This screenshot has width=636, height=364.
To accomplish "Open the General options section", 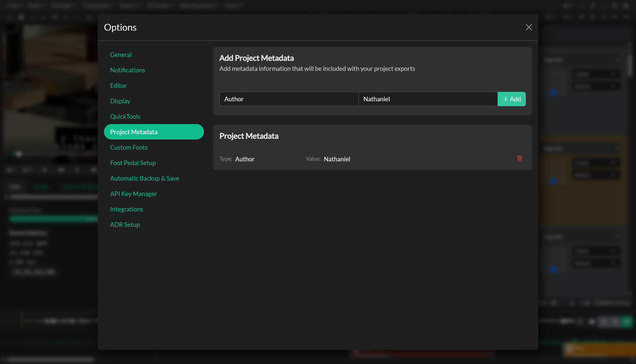I will [121, 55].
